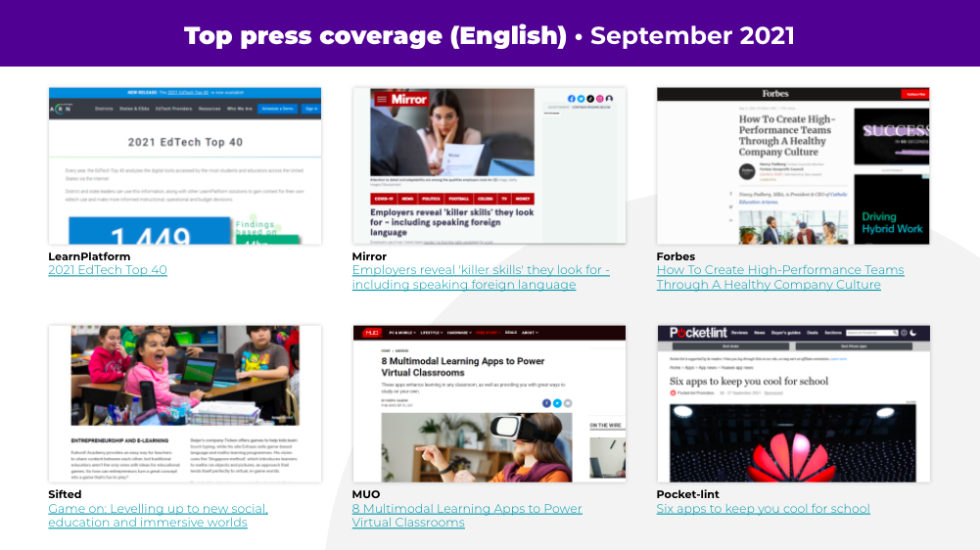Click the MUO source label below screenshot

366,494
